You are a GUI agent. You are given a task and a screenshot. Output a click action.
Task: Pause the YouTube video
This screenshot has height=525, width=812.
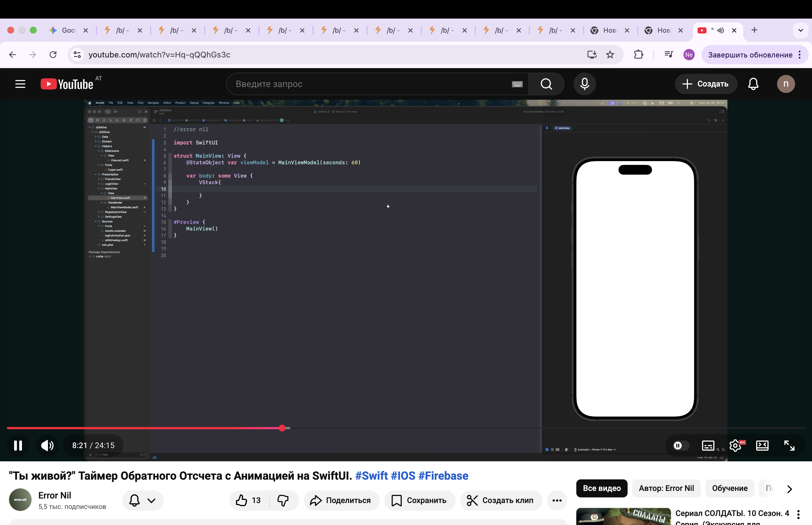click(x=18, y=445)
